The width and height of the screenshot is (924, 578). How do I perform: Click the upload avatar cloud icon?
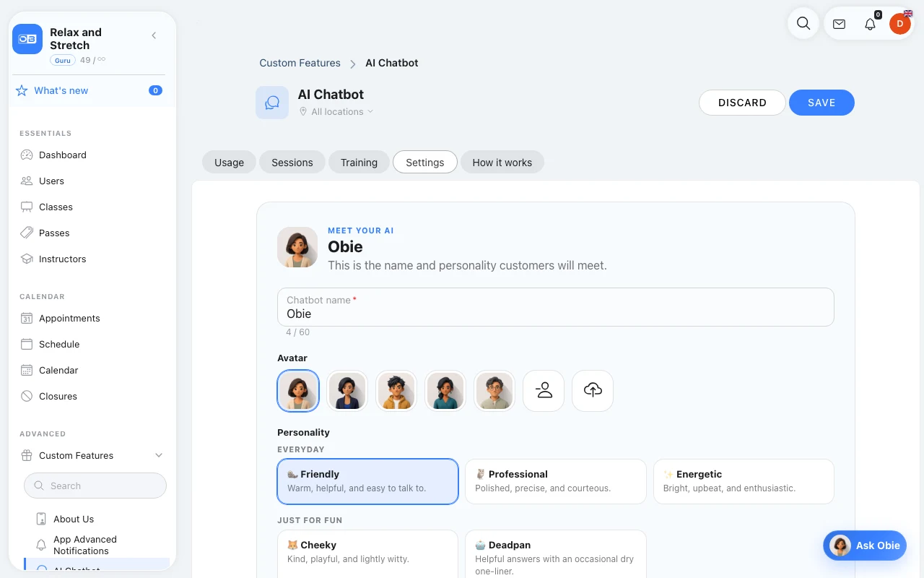coord(593,391)
